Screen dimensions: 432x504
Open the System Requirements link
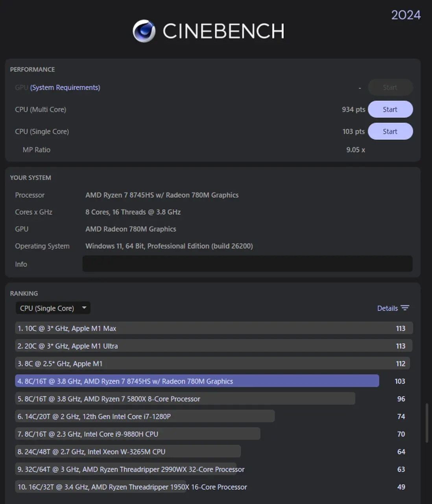tap(65, 87)
